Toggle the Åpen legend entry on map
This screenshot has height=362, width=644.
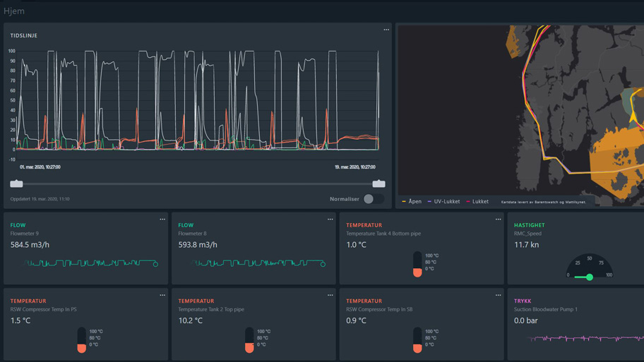click(412, 202)
